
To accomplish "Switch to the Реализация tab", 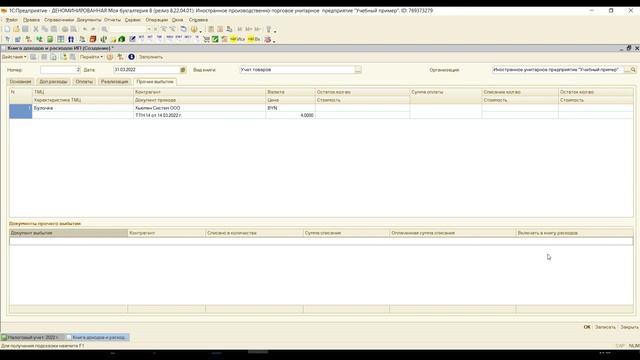I will (x=115, y=82).
